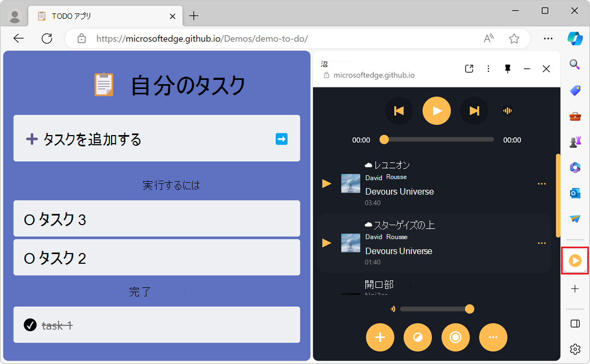
Task: Open Drop in the Edge sidebar
Action: pos(575,219)
